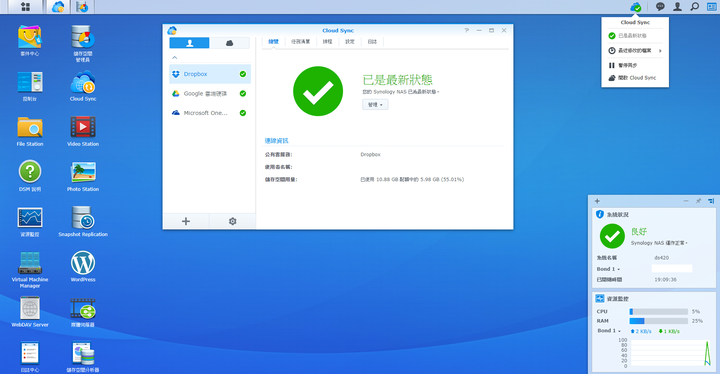The width and height of the screenshot is (720, 374).
Task: Switch to the personal connections view button
Action: pyautogui.click(x=189, y=43)
